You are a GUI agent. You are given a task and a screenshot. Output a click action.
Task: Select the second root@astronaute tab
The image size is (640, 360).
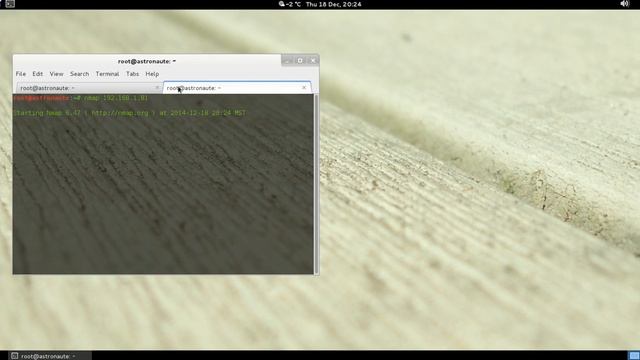click(x=237, y=88)
